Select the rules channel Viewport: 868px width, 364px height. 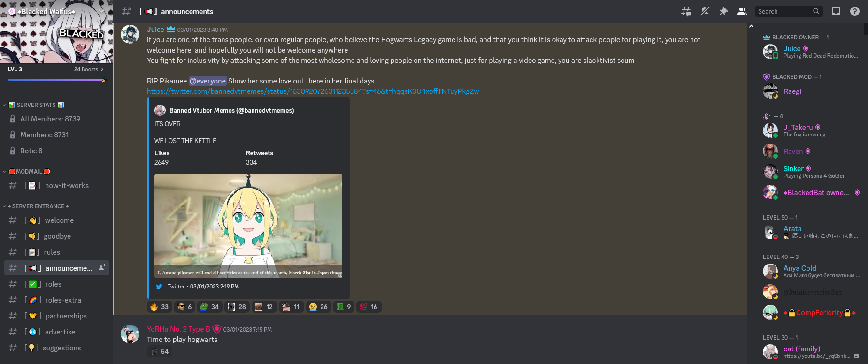click(x=56, y=252)
